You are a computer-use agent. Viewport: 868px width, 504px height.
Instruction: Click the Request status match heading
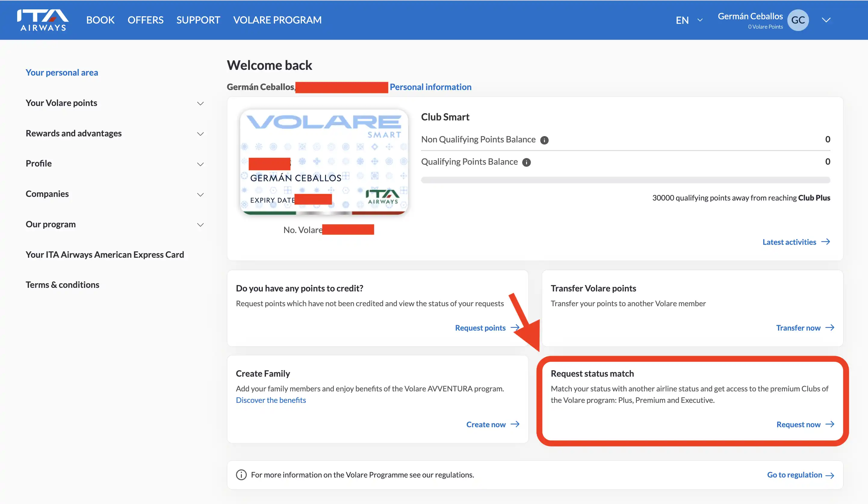click(x=592, y=373)
